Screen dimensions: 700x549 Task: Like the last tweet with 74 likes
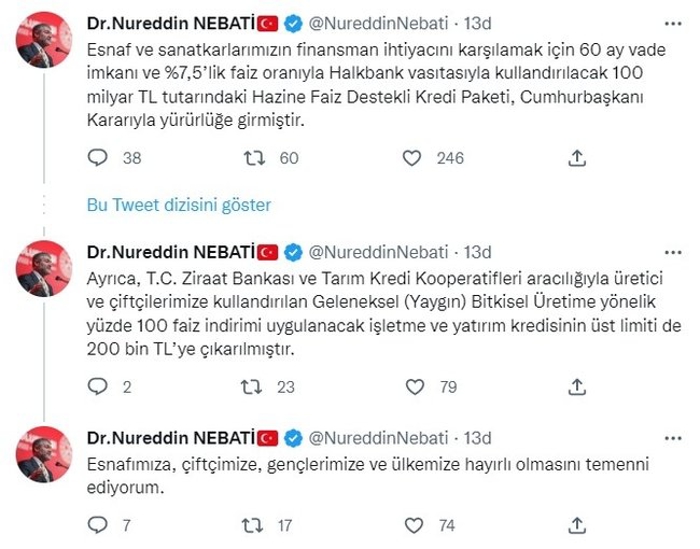click(414, 525)
